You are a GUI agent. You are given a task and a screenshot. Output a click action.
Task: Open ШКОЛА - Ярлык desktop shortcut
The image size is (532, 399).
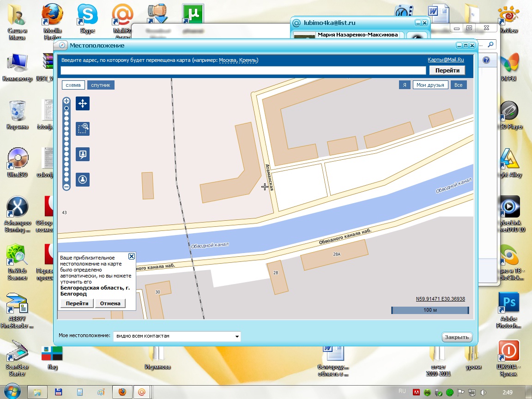coord(508,358)
